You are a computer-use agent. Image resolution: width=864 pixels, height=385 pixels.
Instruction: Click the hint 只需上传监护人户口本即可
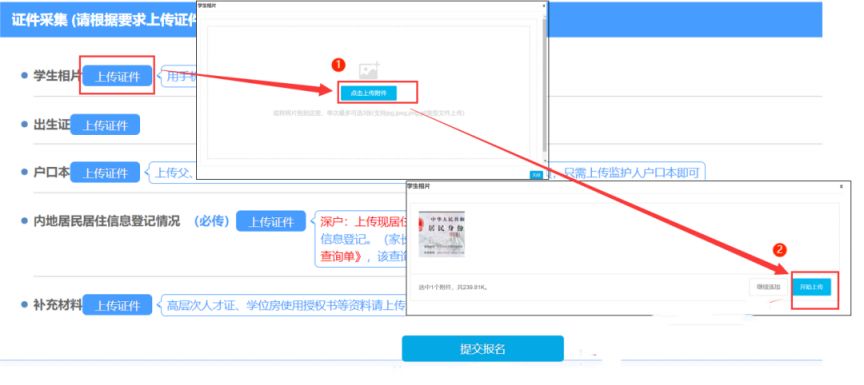(x=632, y=173)
